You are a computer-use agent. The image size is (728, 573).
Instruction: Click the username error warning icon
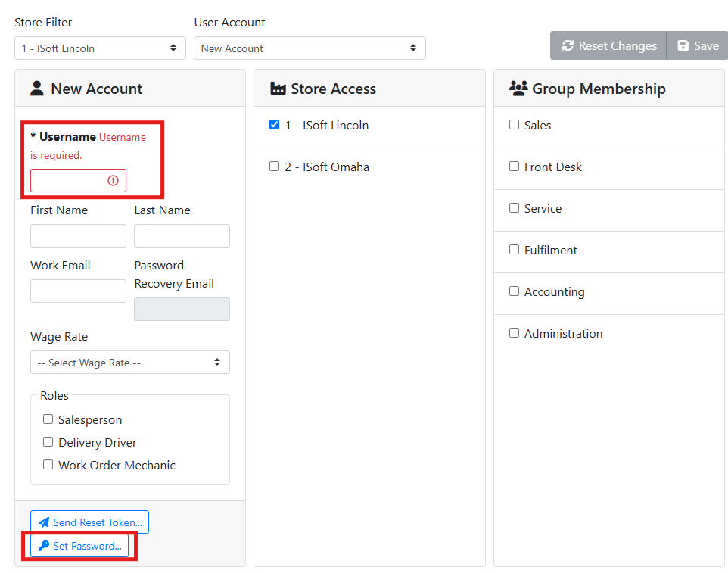coord(113,180)
